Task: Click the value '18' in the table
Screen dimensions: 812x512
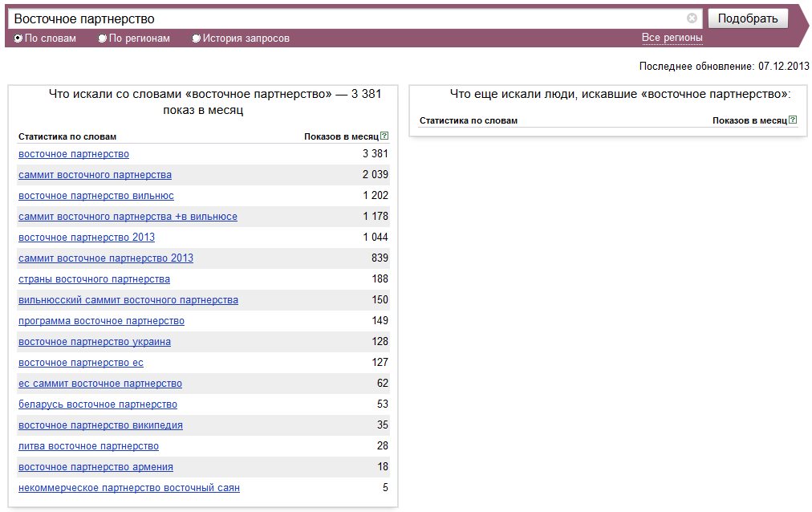Action: tap(383, 466)
